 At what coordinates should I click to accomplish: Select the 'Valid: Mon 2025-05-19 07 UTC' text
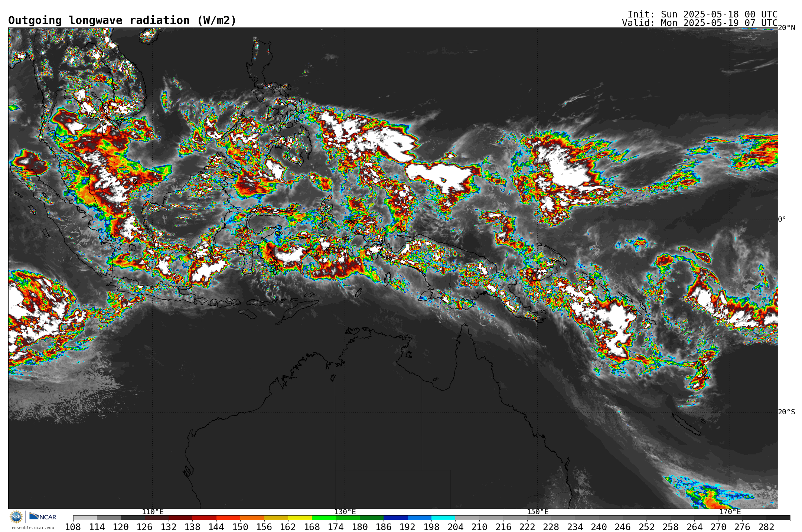point(700,23)
